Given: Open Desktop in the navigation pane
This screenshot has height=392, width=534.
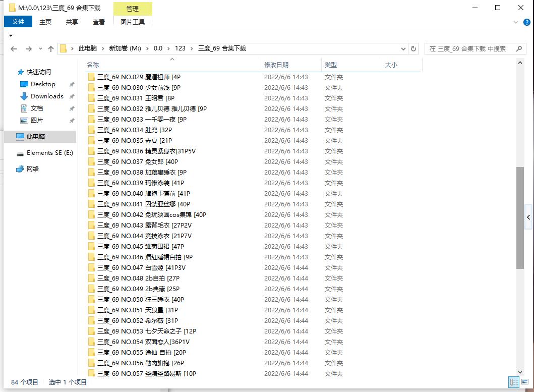Looking at the screenshot, I should click(x=43, y=84).
